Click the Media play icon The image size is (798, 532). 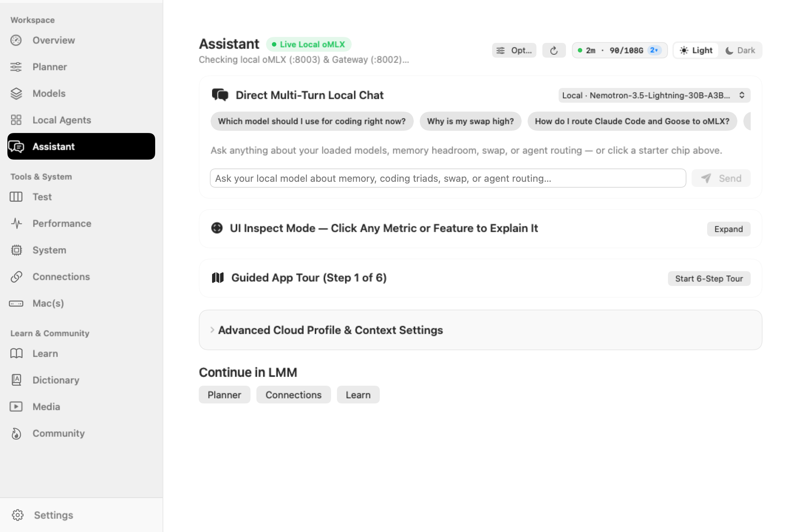tap(16, 407)
